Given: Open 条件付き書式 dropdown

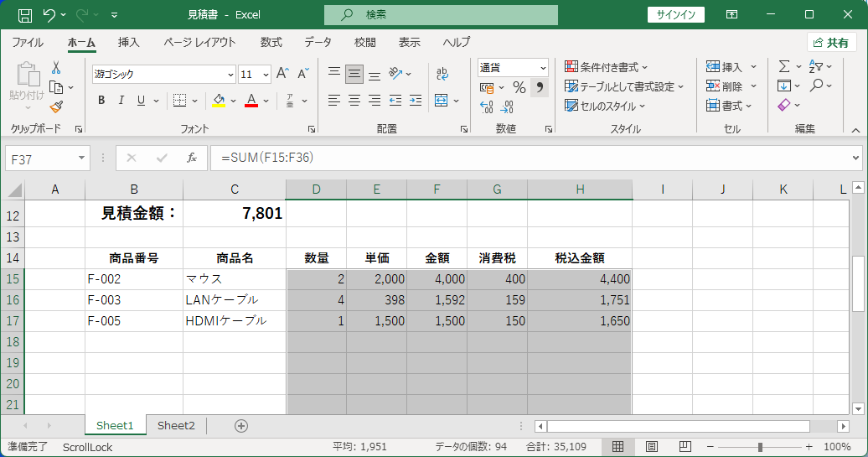Looking at the screenshot, I should 606,67.
